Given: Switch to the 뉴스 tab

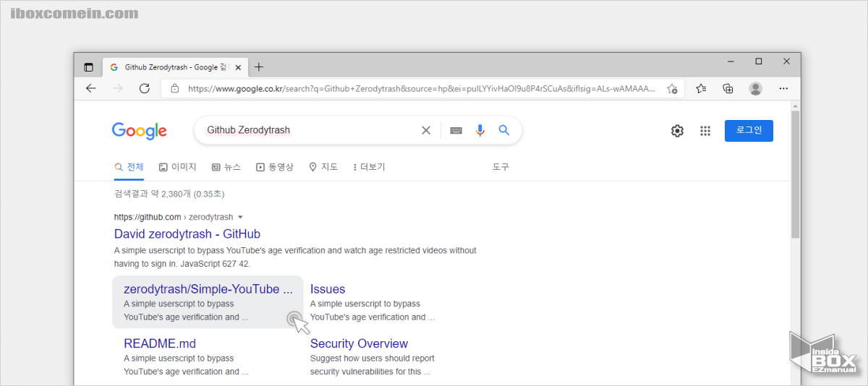Looking at the screenshot, I should (x=226, y=167).
